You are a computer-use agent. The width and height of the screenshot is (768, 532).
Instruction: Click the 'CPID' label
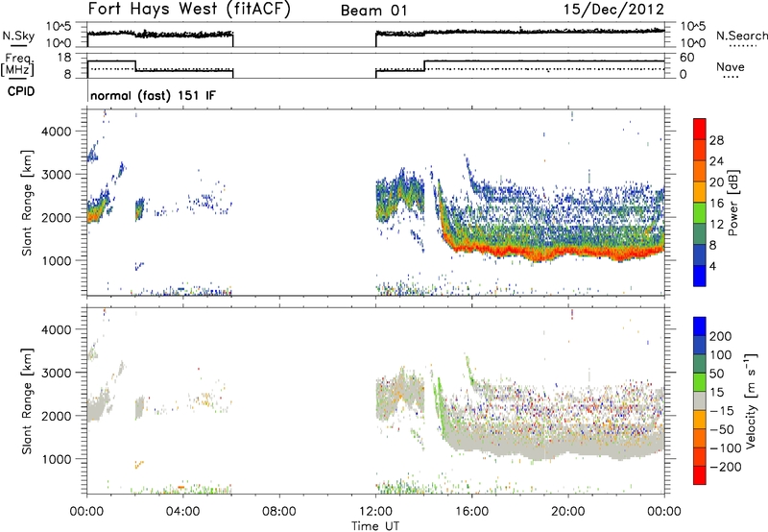coord(21,91)
